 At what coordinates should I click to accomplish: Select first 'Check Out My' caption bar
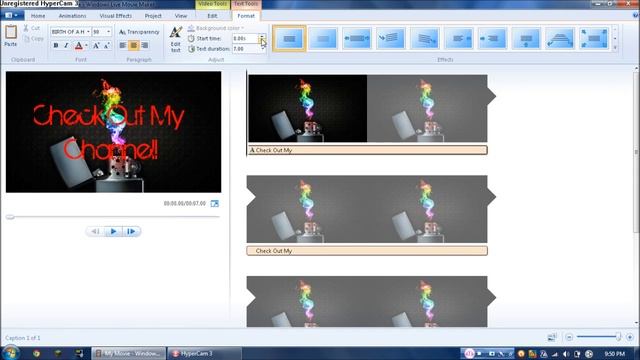point(367,150)
